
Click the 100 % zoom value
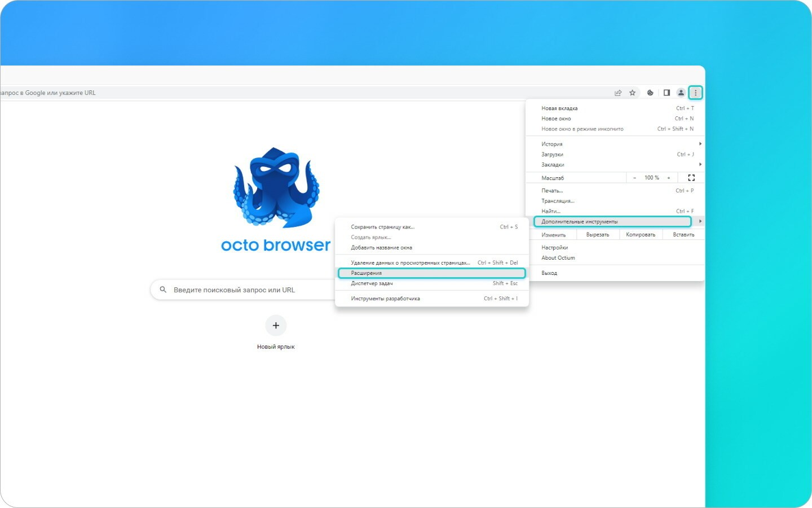pyautogui.click(x=652, y=178)
